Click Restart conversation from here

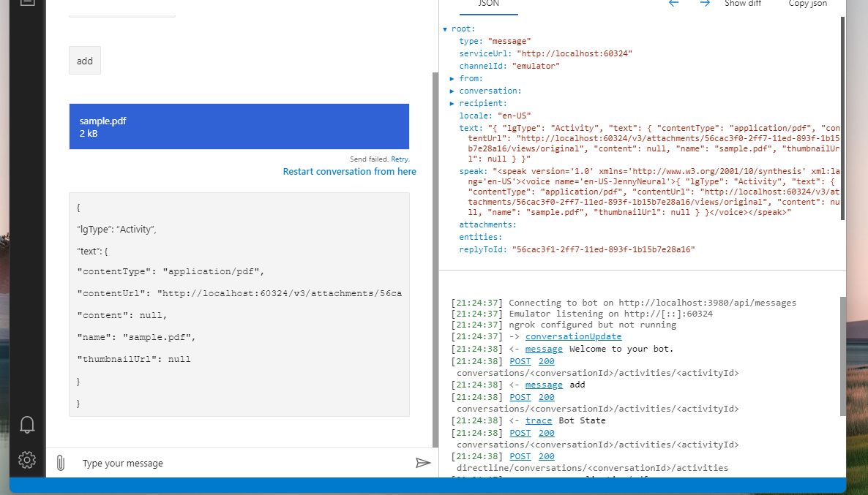coord(349,171)
